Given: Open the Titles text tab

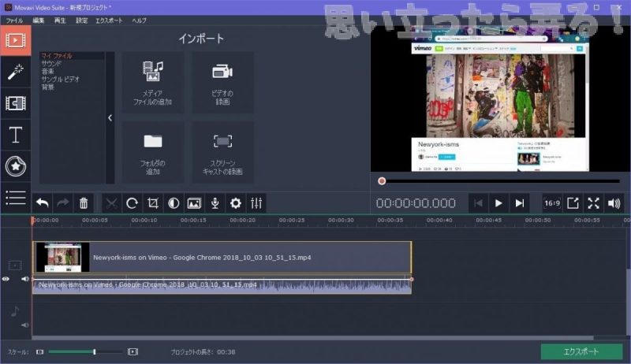Looking at the screenshot, I should (15, 135).
